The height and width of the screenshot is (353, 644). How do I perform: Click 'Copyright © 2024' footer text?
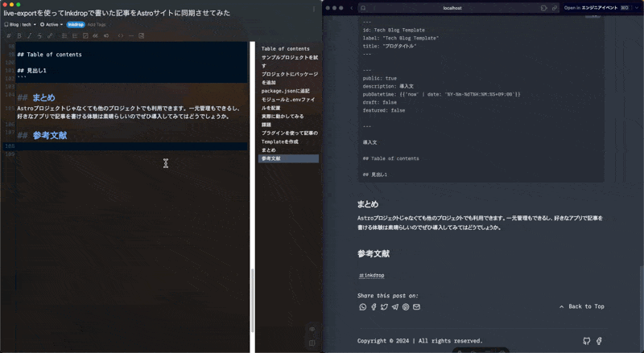(x=419, y=341)
